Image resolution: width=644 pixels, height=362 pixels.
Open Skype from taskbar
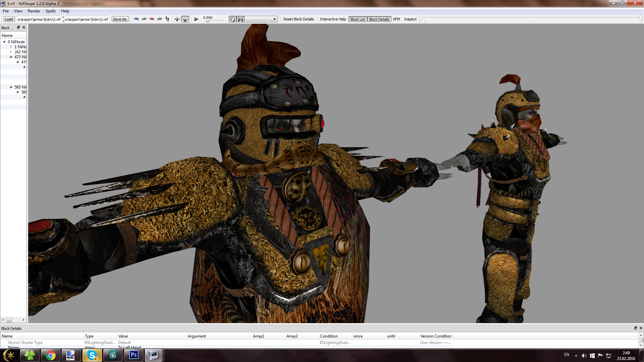click(x=92, y=355)
